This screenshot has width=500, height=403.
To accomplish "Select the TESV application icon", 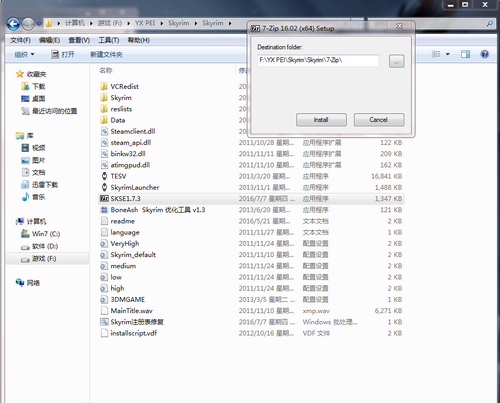I will pyautogui.click(x=104, y=176).
